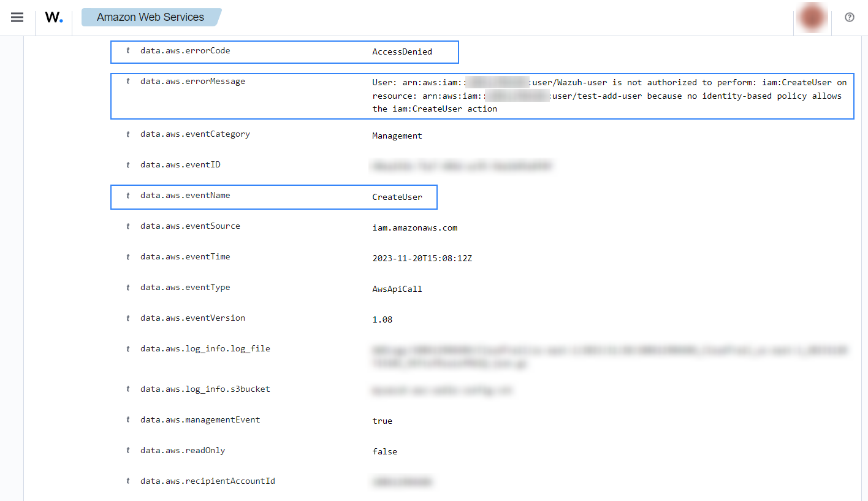
Task: Select the Amazon Web Services breadcrumb tab
Action: pyautogui.click(x=151, y=17)
